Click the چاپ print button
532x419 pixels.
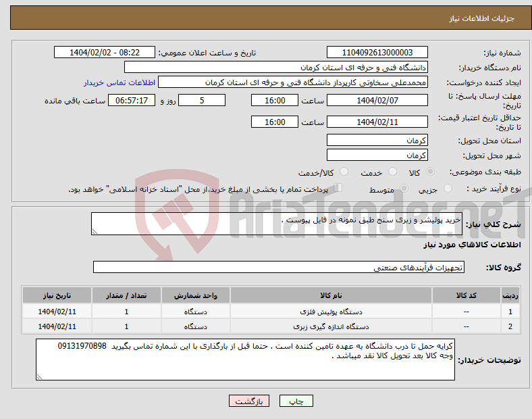[x=296, y=401]
